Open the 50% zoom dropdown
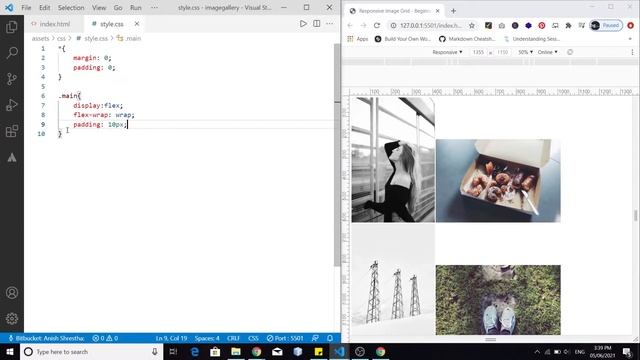Image resolution: width=640 pixels, height=360 pixels. click(525, 52)
